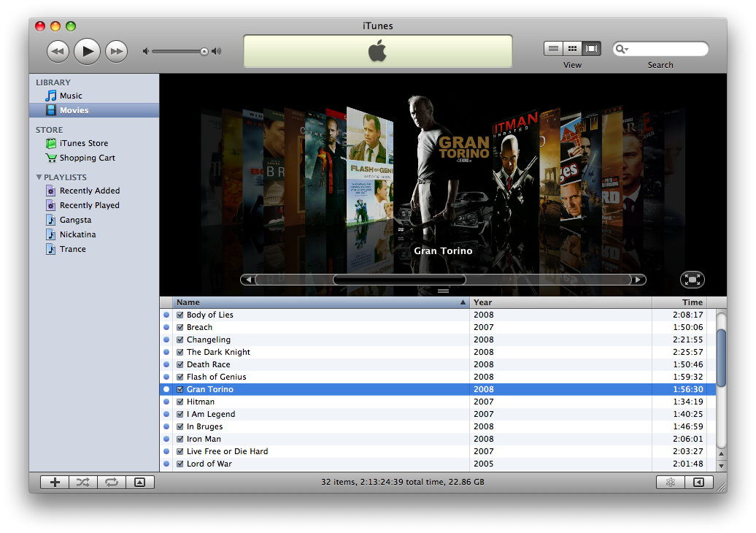This screenshot has height=533, width=756.
Task: Click the fast forward button
Action: [x=116, y=51]
